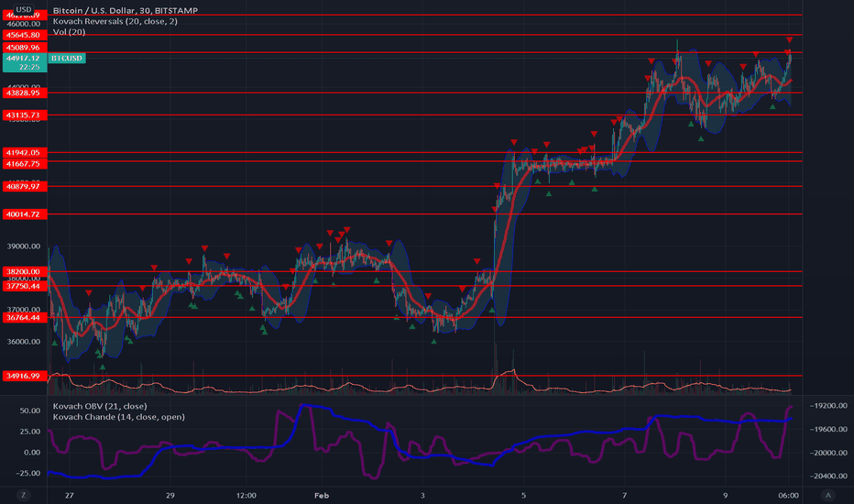Click the Kovach OBV (21, close) legend
Viewport: 854px width, 504px height.
(x=100, y=406)
